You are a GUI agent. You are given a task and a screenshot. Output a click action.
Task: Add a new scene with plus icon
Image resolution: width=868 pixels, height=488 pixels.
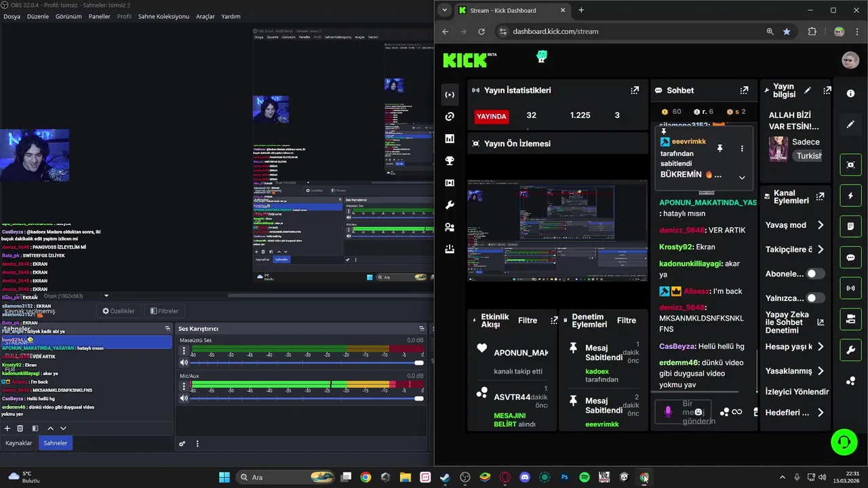[7, 428]
